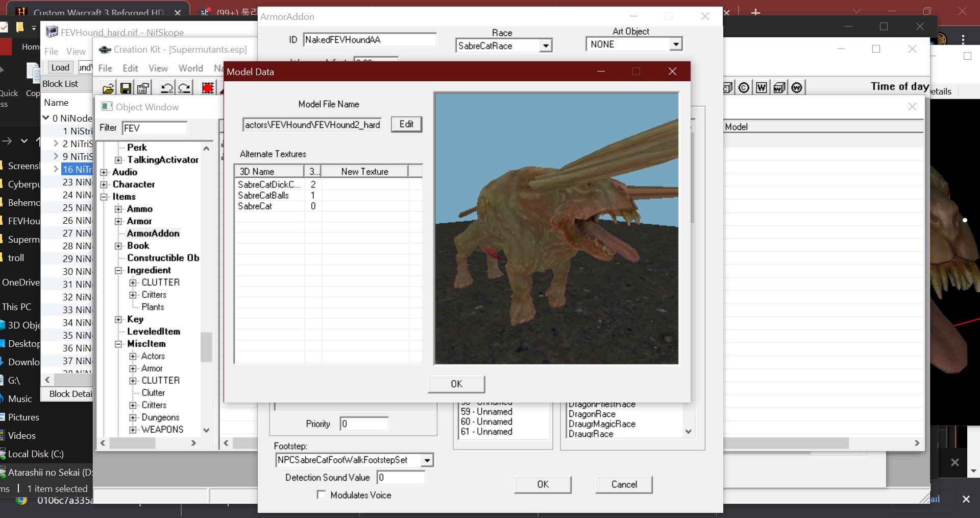Select block 23 in NifSkope Block List
980x518 pixels.
(x=77, y=182)
